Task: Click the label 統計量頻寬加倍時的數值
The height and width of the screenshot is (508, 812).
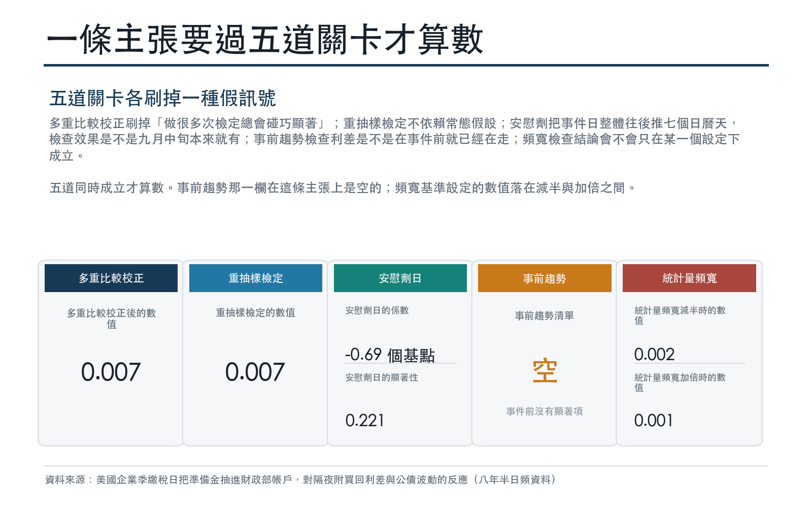Action: tap(680, 383)
